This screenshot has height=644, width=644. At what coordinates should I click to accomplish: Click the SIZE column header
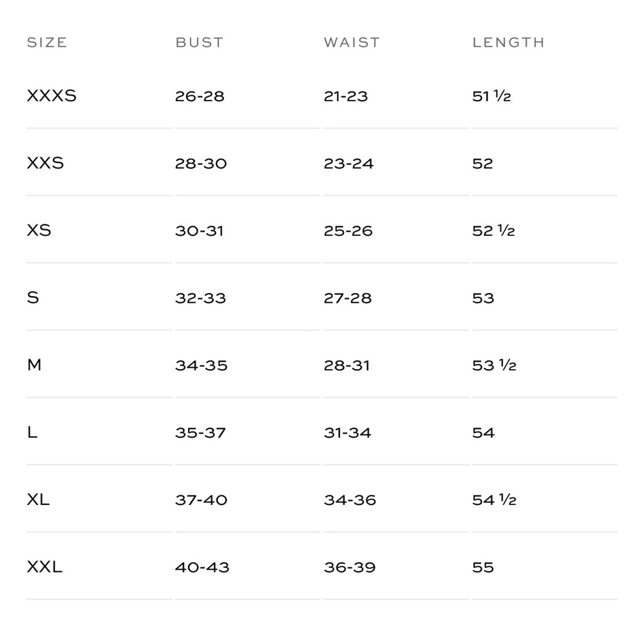pos(47,43)
